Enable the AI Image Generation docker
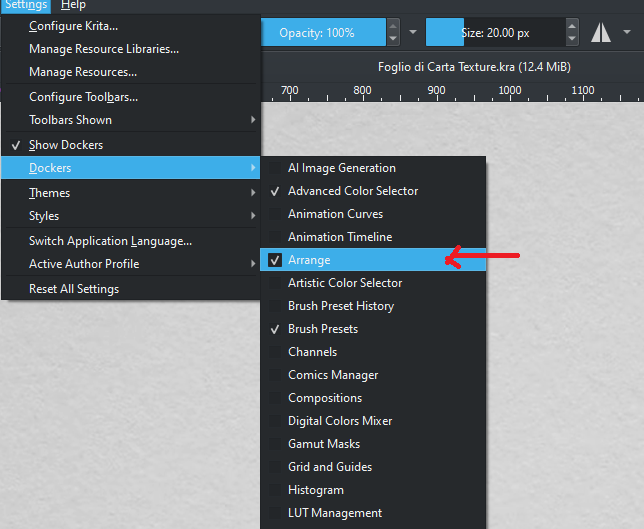 click(x=341, y=168)
